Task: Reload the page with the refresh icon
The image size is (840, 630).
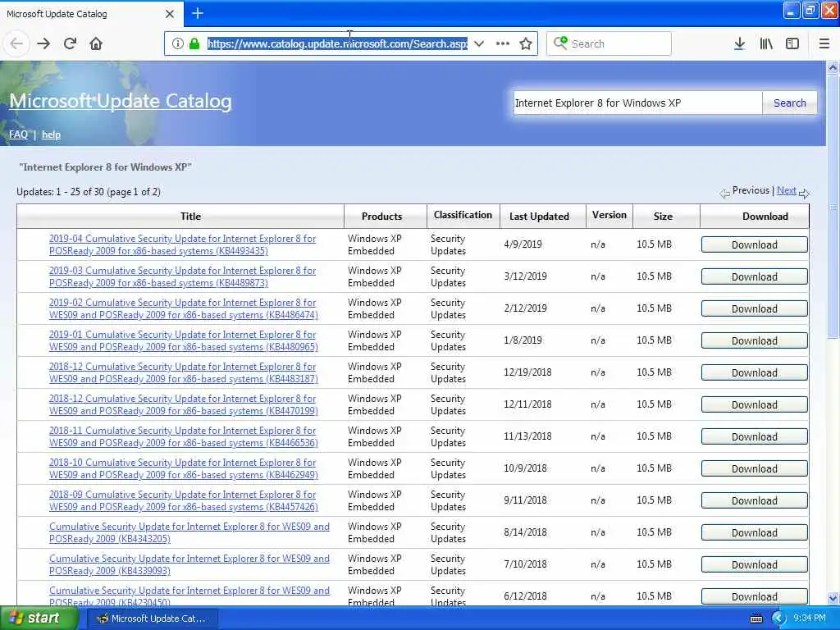Action: (x=70, y=43)
